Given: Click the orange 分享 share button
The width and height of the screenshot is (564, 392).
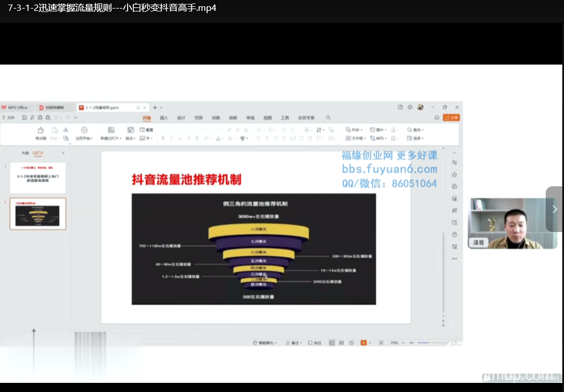Looking at the screenshot, I should 451,118.
